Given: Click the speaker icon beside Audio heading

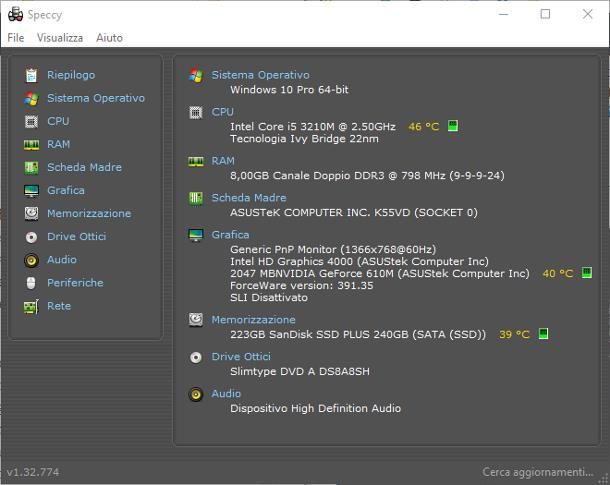Looking at the screenshot, I should click(x=196, y=394).
